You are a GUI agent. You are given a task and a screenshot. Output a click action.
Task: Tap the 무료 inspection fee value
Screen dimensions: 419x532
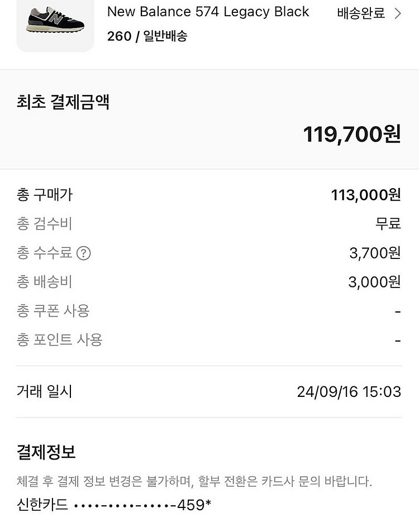pos(388,224)
